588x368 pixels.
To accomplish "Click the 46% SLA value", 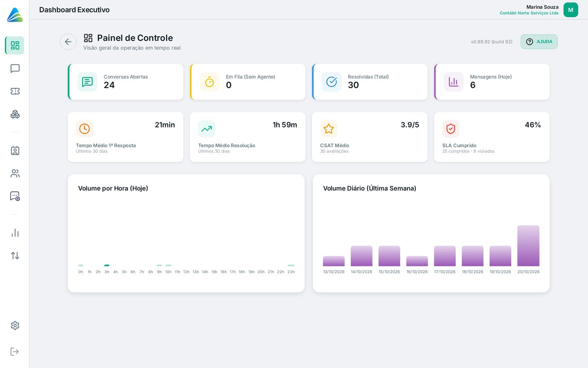I will pos(533,125).
